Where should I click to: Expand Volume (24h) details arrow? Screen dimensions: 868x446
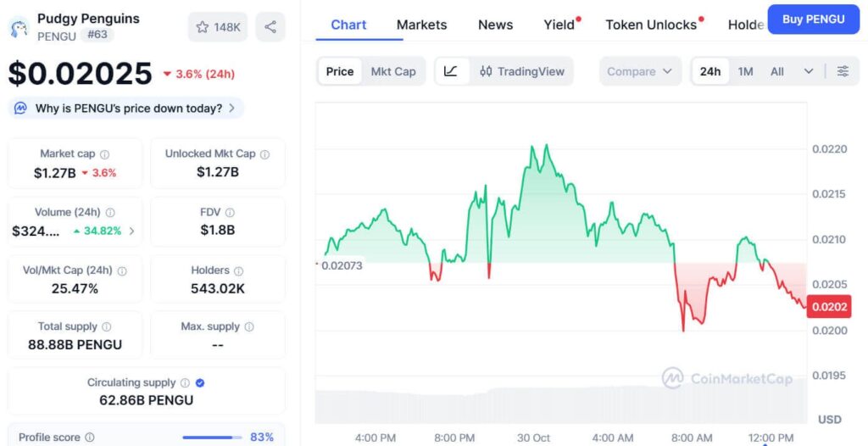(x=131, y=231)
